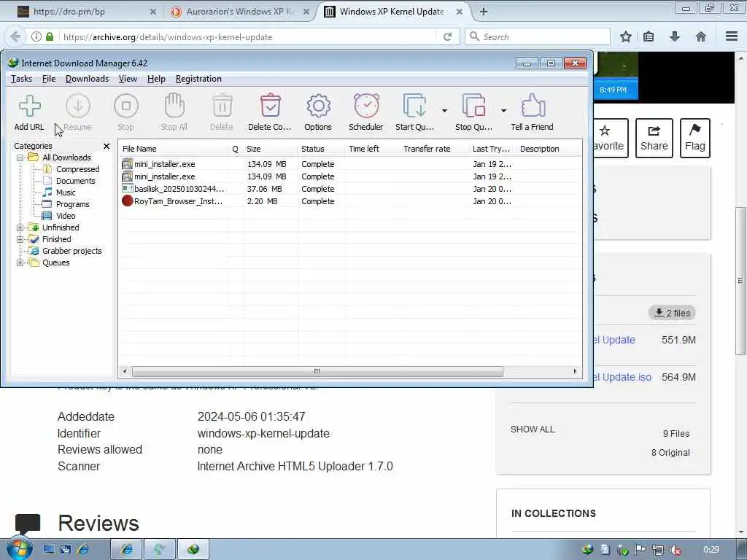Image resolution: width=747 pixels, height=560 pixels.
Task: Select the Video category
Action: point(66,216)
